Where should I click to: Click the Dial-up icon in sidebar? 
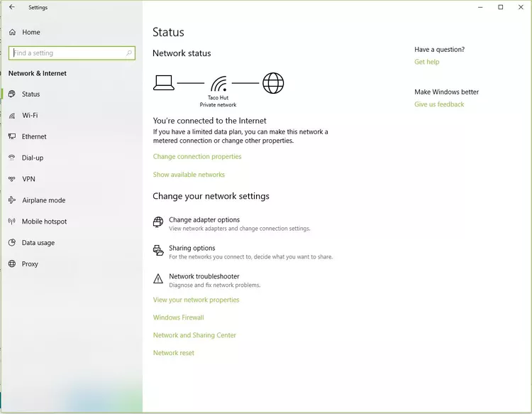[12, 158]
